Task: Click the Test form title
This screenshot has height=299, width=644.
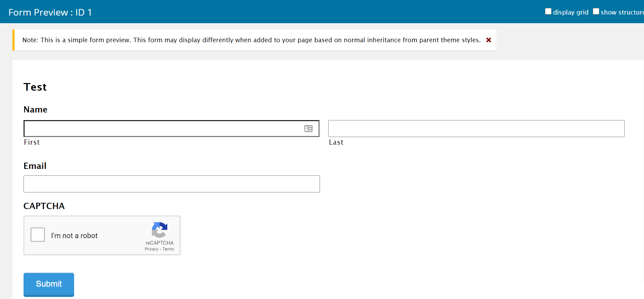Action: click(x=35, y=87)
